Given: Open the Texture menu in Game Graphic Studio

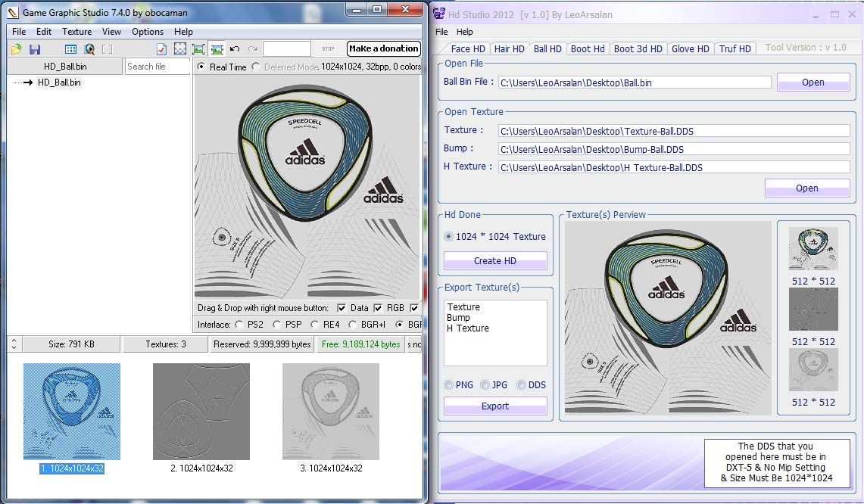Looking at the screenshot, I should coord(76,32).
